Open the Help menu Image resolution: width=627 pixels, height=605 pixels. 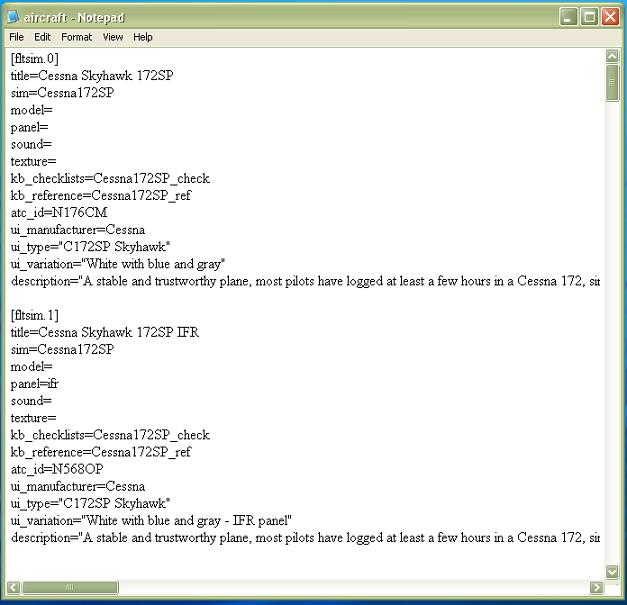[x=143, y=37]
